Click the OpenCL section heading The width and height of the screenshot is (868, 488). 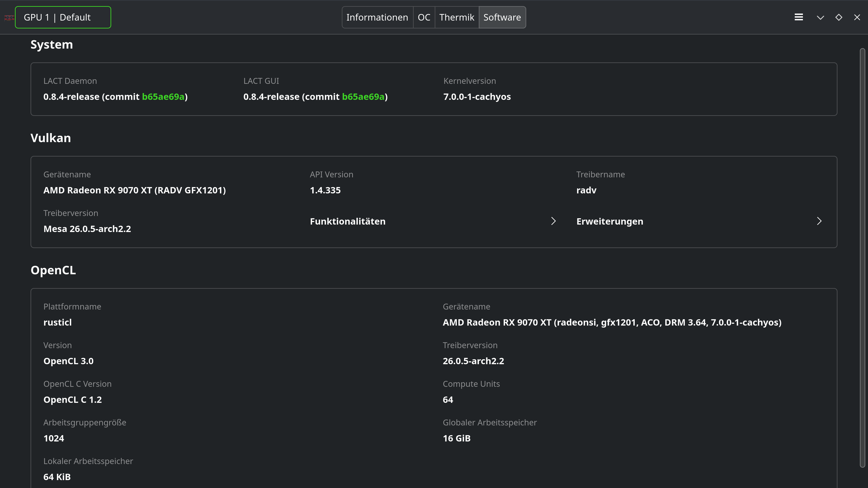53,270
